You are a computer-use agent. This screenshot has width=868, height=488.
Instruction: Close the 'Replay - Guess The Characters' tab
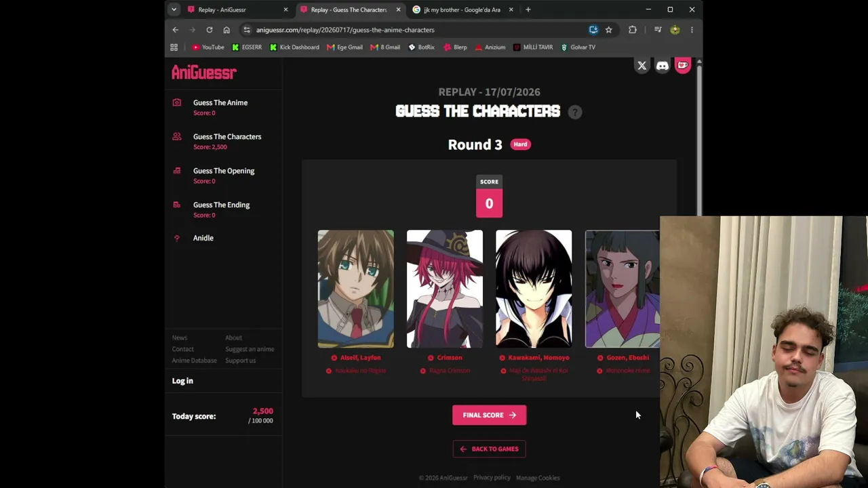[x=398, y=9]
